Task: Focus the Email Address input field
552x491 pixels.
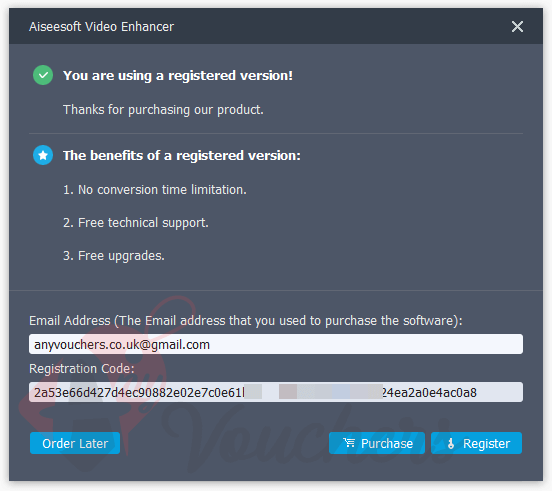Action: coord(276,344)
